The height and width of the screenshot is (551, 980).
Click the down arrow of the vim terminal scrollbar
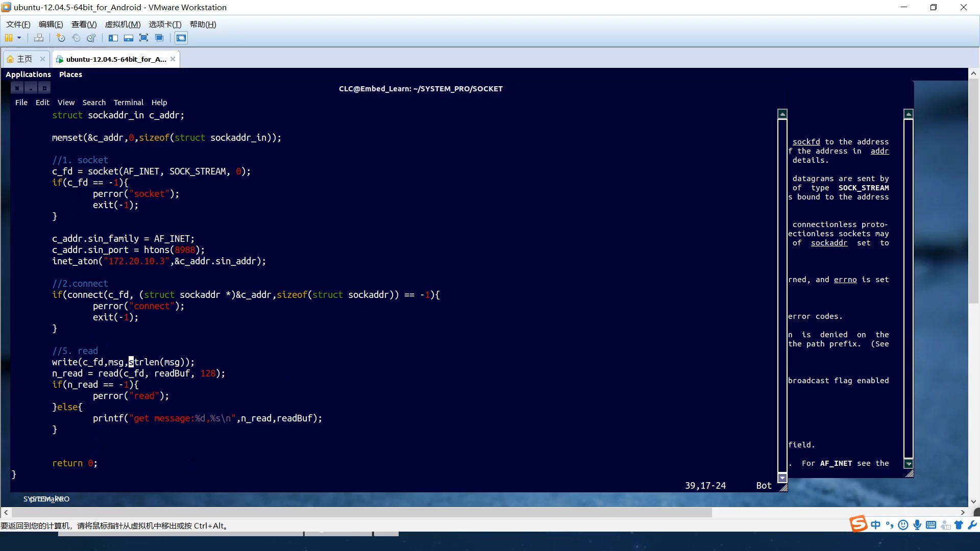pyautogui.click(x=782, y=478)
